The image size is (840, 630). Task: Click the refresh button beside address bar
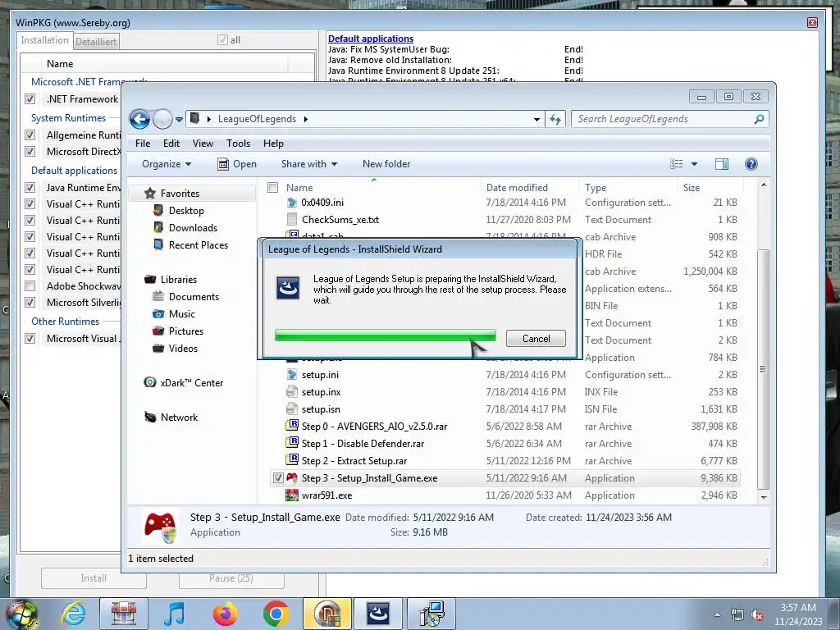(x=555, y=119)
